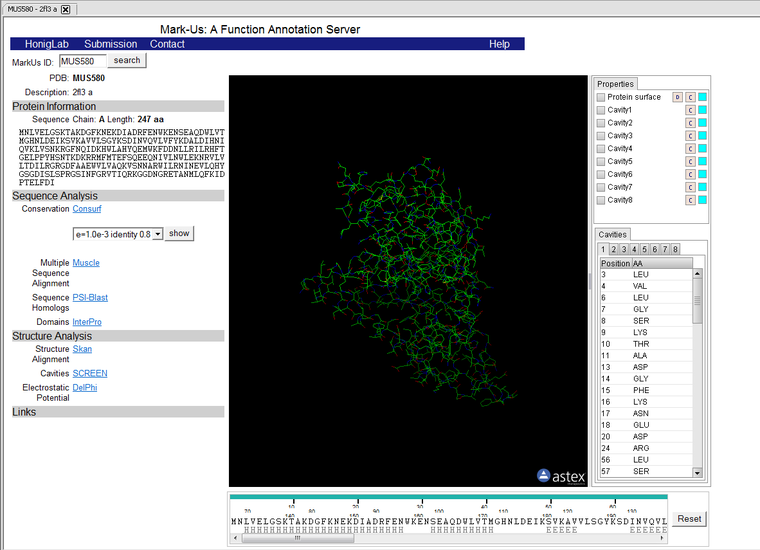Click the C icon for Cavity8
Image resolution: width=760 pixels, height=550 pixels.
tap(690, 200)
